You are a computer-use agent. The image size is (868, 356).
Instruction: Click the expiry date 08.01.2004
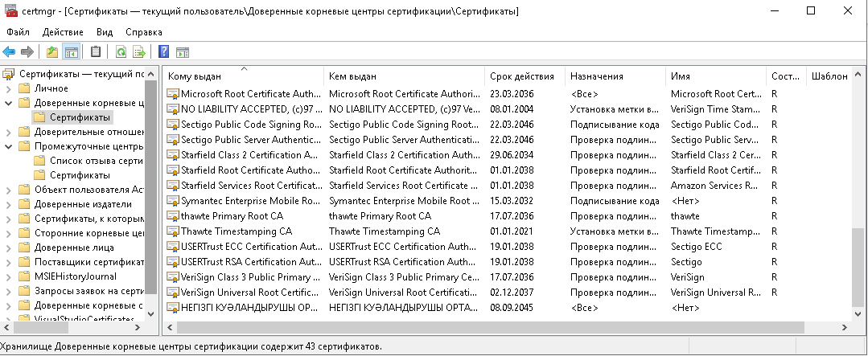coord(512,109)
